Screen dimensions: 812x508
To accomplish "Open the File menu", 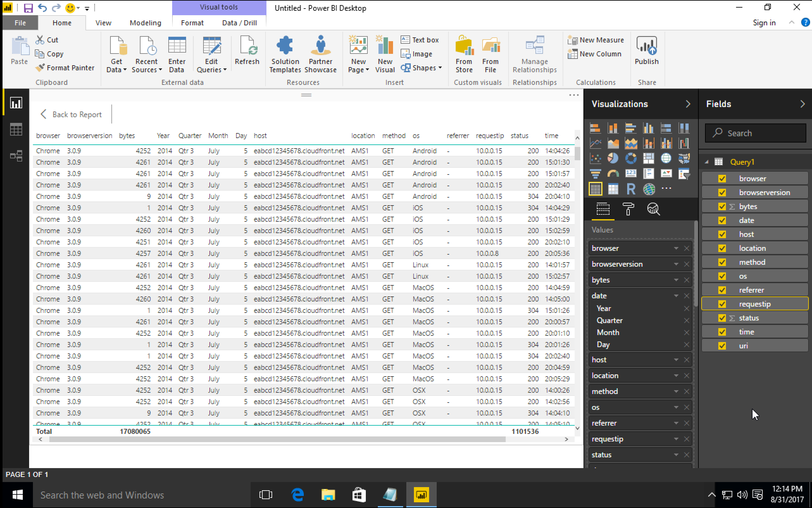I will [x=20, y=22].
